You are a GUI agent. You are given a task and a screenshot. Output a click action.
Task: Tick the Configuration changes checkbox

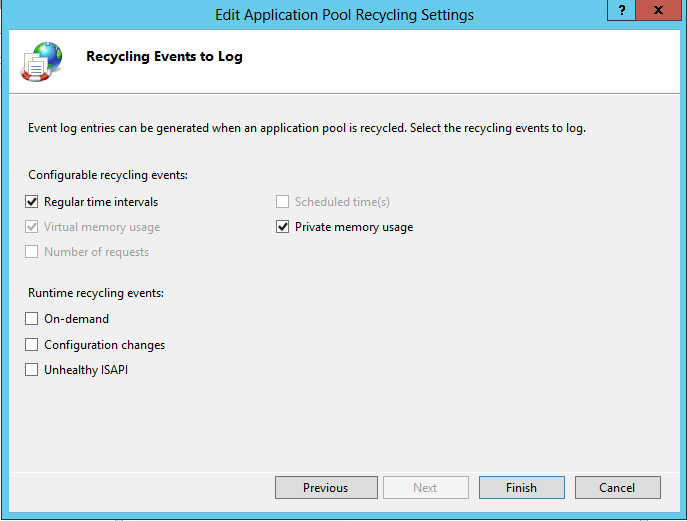(x=32, y=345)
